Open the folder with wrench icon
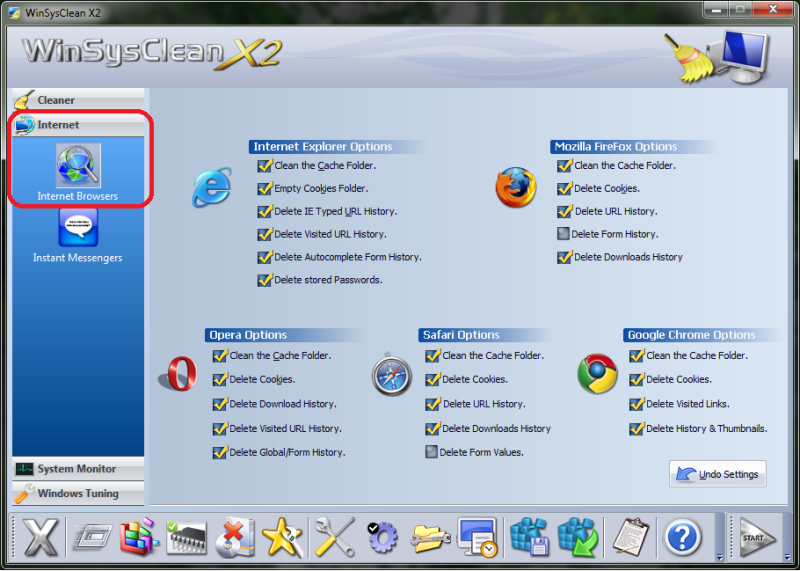The image size is (800, 571). pos(431,540)
